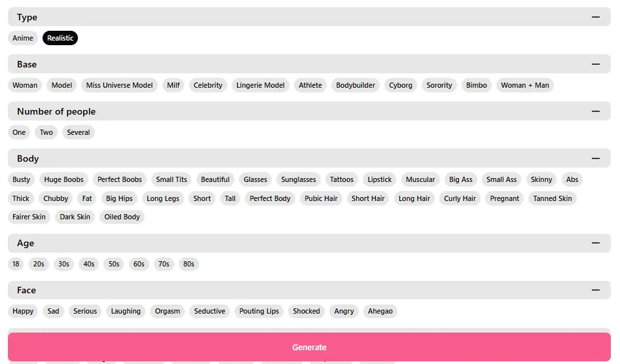Enable the Curly Hair tag
The image size is (620, 364).
coord(460,198)
